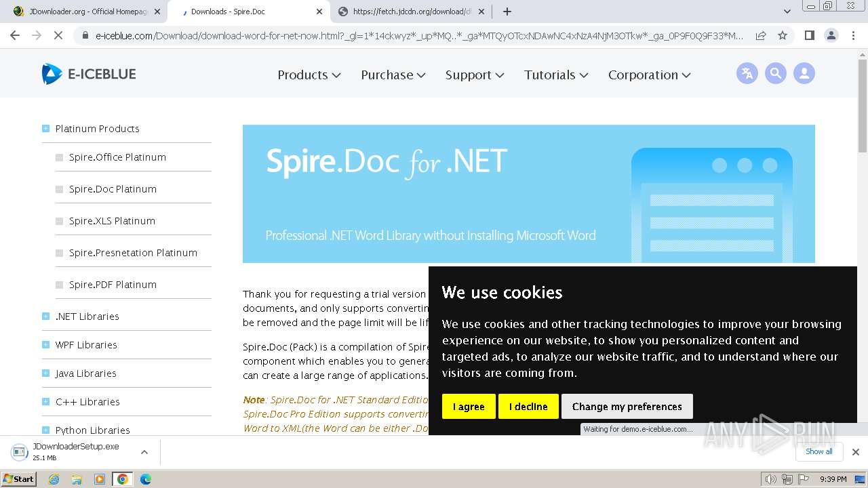The image size is (868, 488).
Task: Click the browser back arrow
Action: (x=15, y=35)
